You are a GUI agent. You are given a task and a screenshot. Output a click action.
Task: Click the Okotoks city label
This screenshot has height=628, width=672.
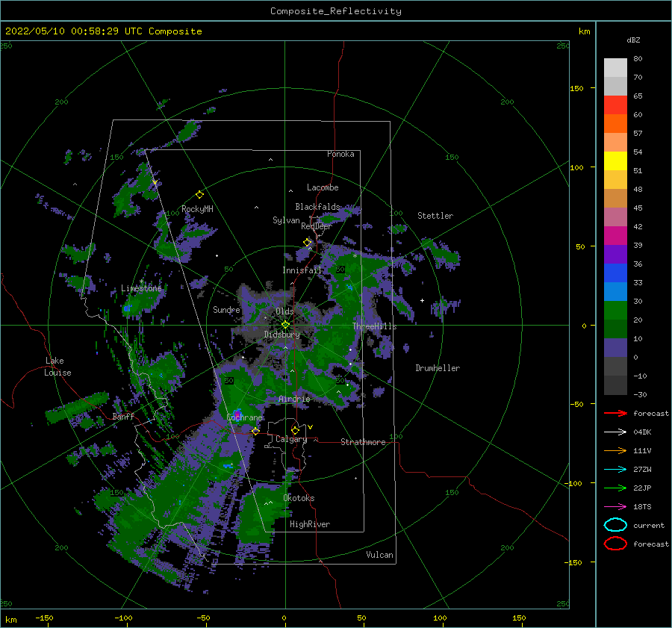tap(299, 498)
